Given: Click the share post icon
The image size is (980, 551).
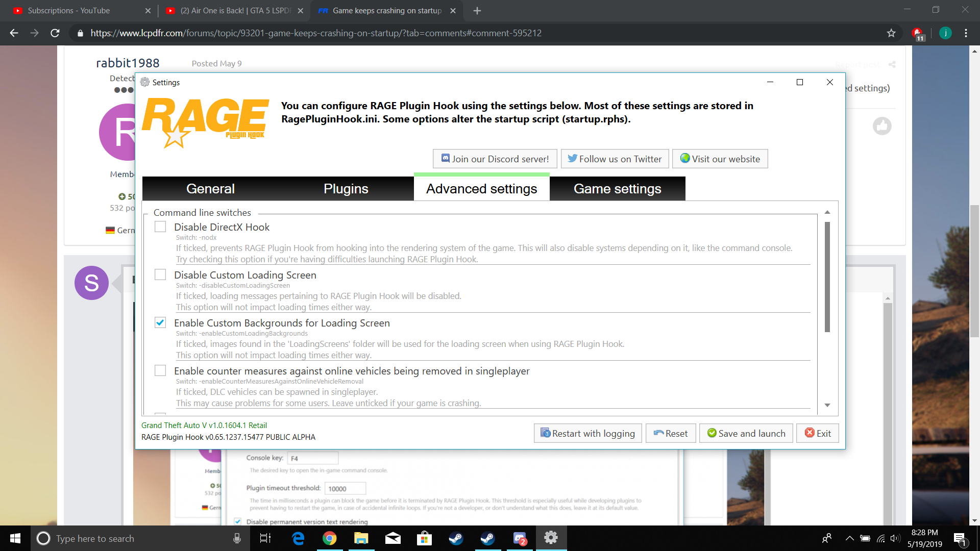Looking at the screenshot, I should pyautogui.click(x=892, y=64).
